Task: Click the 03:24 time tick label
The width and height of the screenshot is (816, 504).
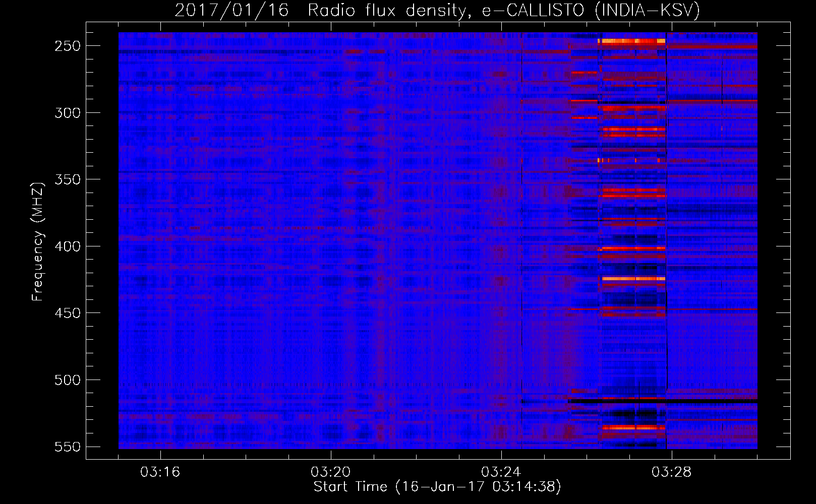Action: (501, 472)
